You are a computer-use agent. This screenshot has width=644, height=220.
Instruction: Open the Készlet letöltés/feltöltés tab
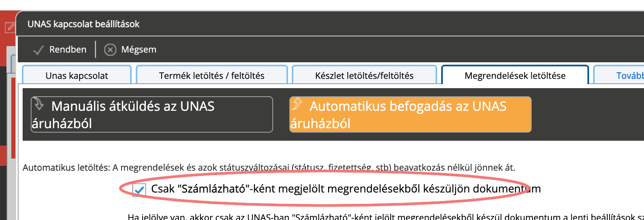[x=364, y=75]
